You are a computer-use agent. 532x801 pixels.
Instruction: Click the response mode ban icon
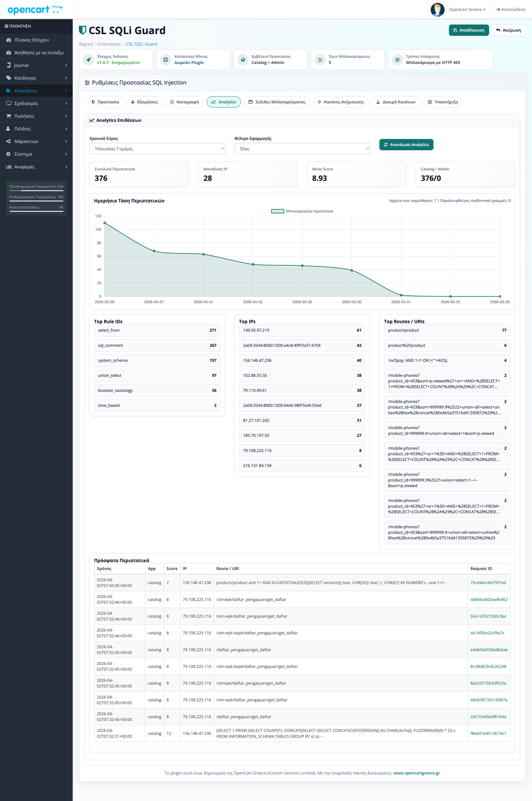click(397, 60)
